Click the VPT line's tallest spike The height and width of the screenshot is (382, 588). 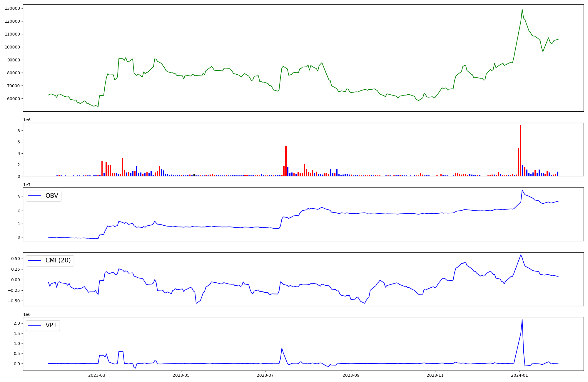[x=522, y=320]
